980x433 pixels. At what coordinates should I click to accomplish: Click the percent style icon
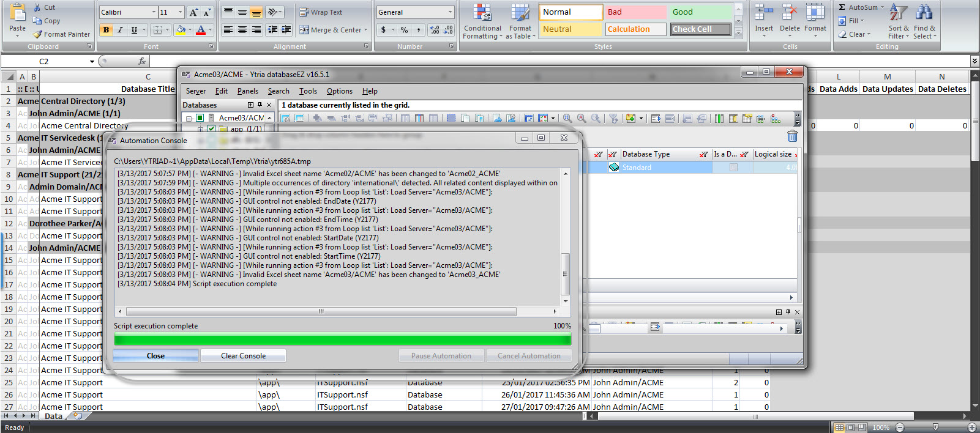[404, 29]
